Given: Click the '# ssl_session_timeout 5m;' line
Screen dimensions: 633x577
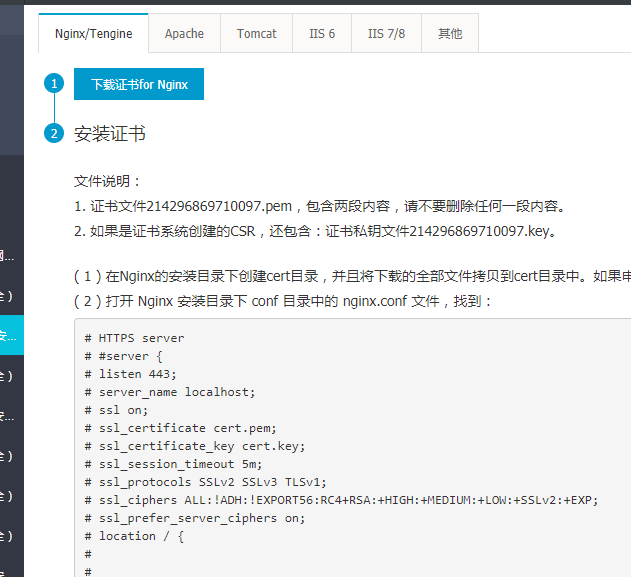Looking at the screenshot, I should (x=173, y=464).
